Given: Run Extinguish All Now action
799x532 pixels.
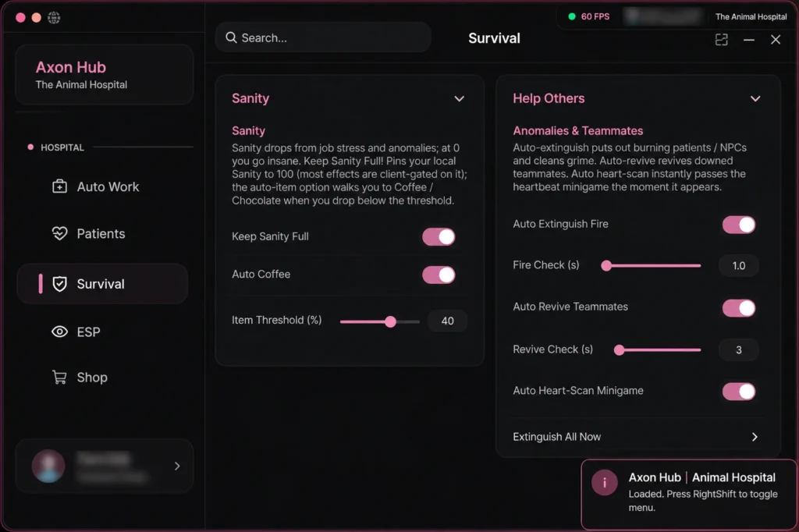Looking at the screenshot, I should (x=635, y=437).
